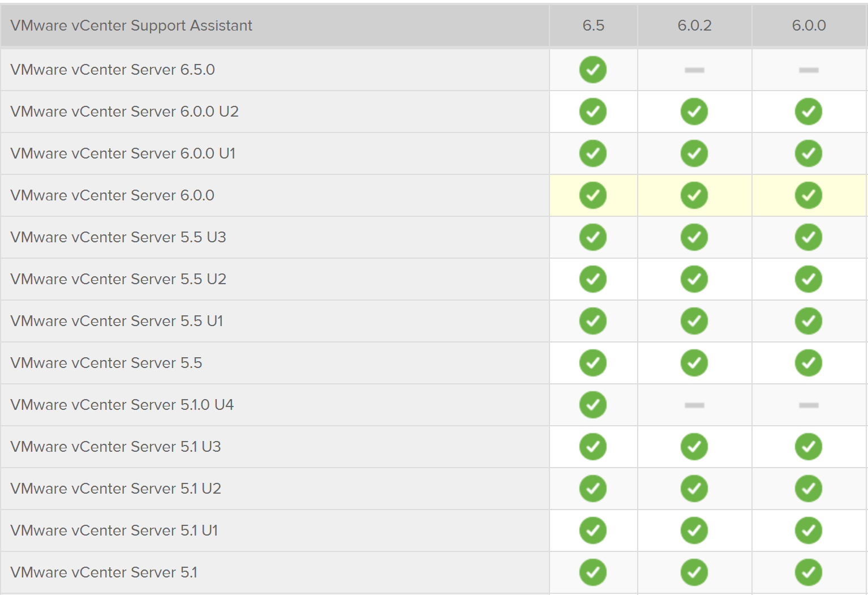The image size is (868, 595).
Task: Click the 'VMware vCenter Server 6.0.0' row label
Action: tap(112, 195)
